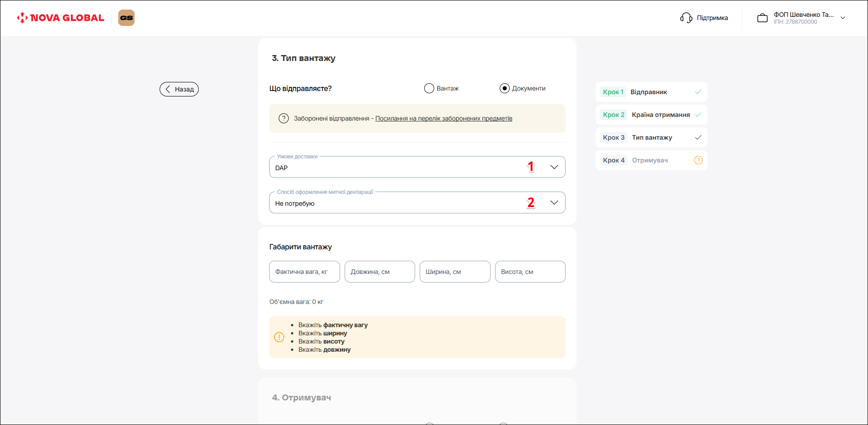This screenshot has width=868, height=425.
Task: Click the GS badge icon in header
Action: (x=126, y=18)
